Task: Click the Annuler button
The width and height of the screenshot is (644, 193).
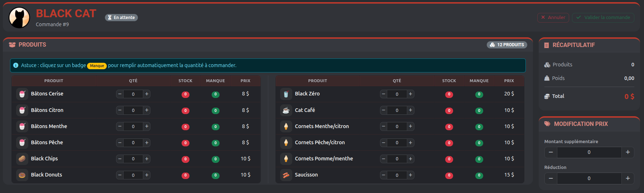Action: coord(553,18)
